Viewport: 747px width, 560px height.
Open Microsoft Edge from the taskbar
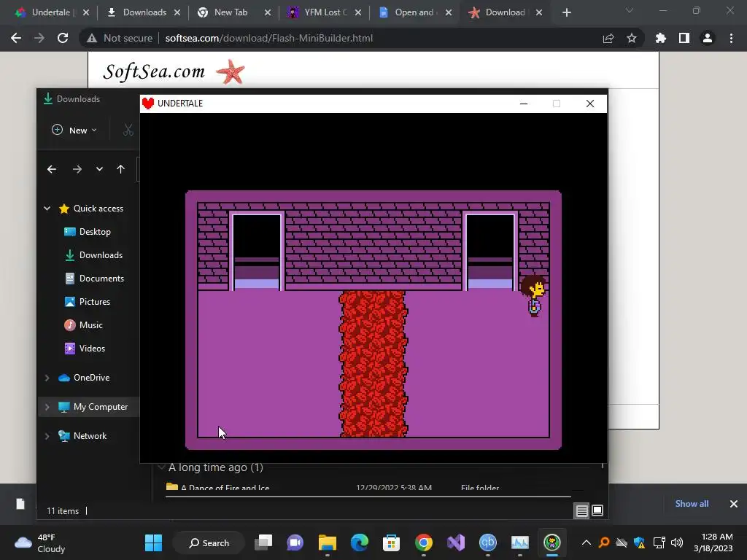coord(360,542)
